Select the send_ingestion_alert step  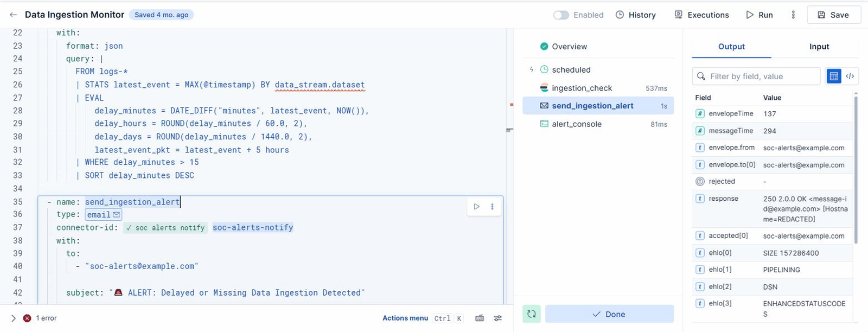click(598, 106)
